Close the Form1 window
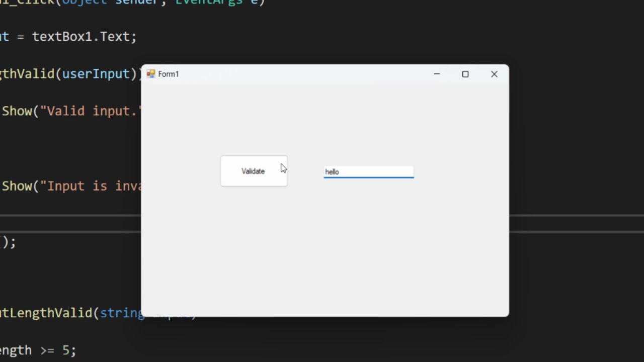 pyautogui.click(x=494, y=74)
